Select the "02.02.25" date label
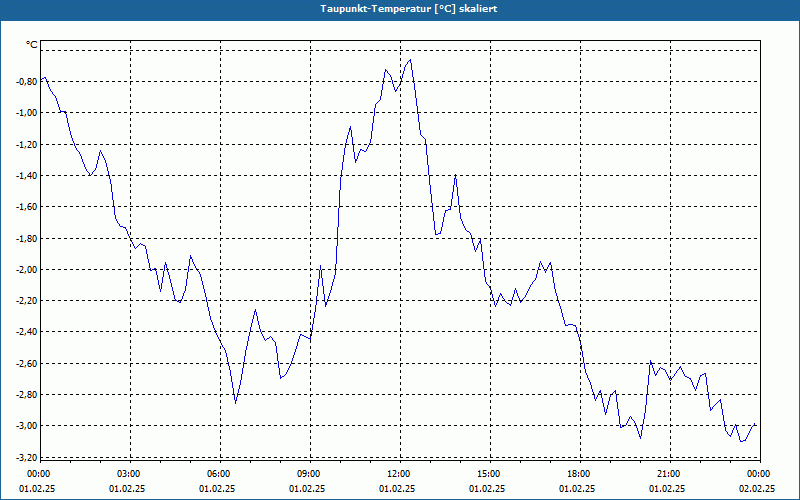 757,489
